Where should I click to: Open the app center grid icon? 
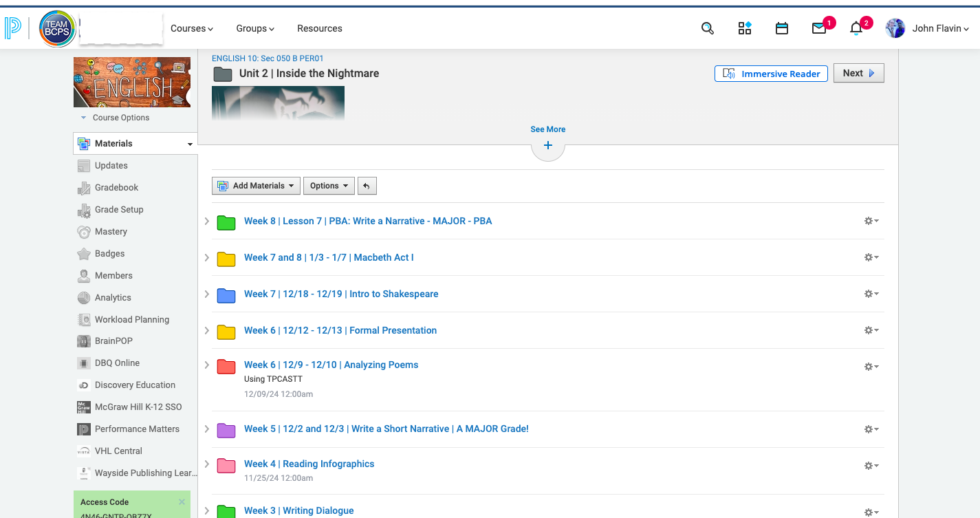coord(745,28)
